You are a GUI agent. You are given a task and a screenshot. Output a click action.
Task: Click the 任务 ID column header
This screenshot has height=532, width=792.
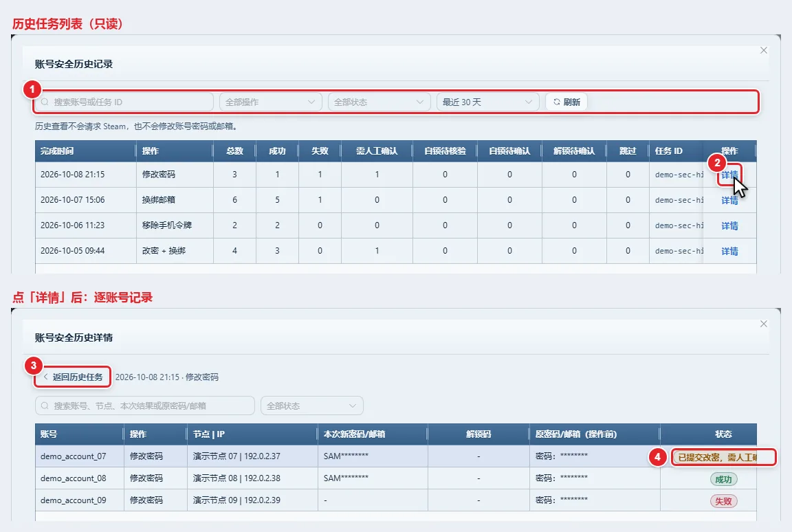676,151
